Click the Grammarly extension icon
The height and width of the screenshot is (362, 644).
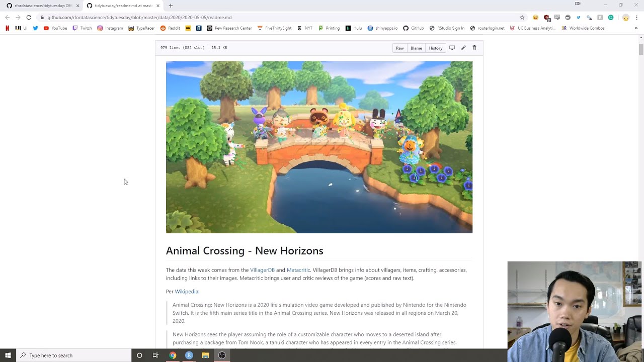(x=611, y=18)
